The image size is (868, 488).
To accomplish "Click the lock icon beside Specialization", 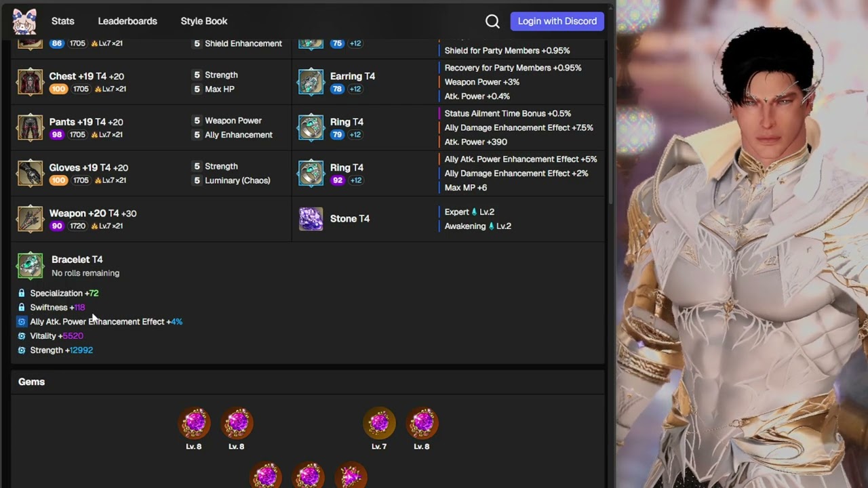I will point(22,293).
